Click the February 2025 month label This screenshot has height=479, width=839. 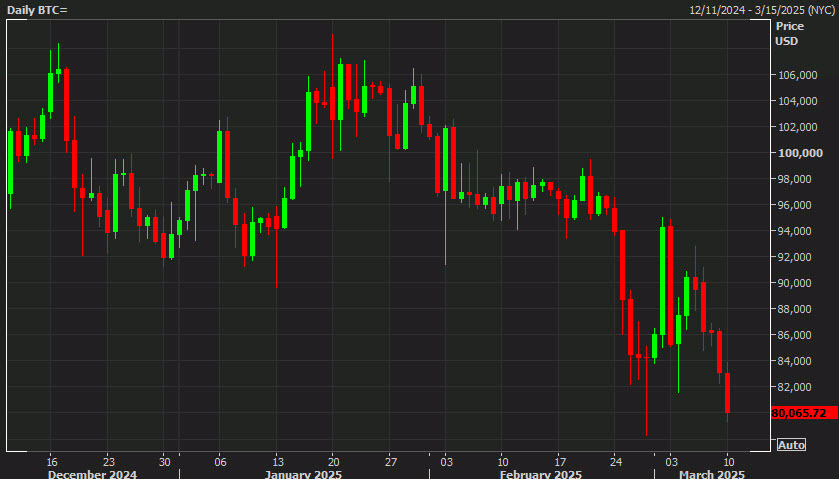click(540, 474)
